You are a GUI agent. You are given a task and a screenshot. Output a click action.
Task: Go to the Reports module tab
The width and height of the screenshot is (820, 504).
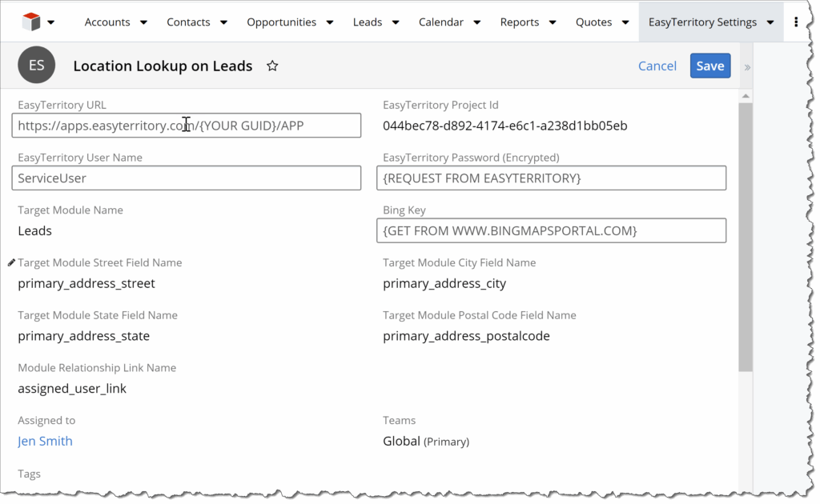click(x=520, y=22)
